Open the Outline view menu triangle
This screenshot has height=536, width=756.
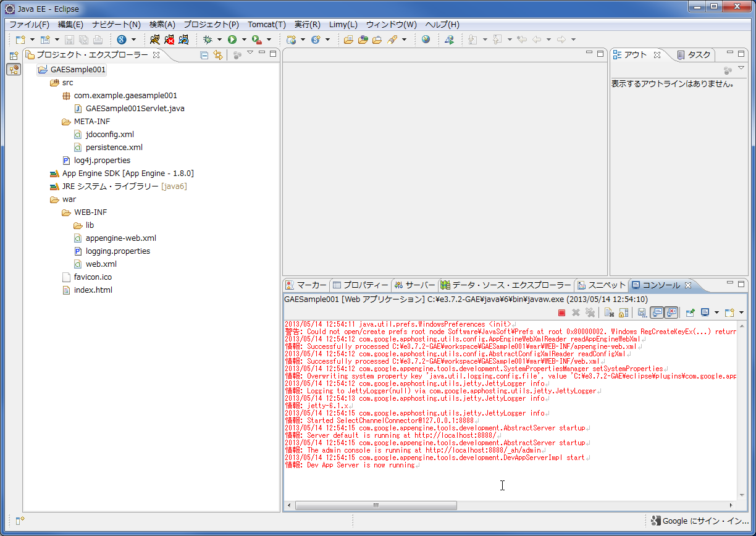click(x=741, y=67)
